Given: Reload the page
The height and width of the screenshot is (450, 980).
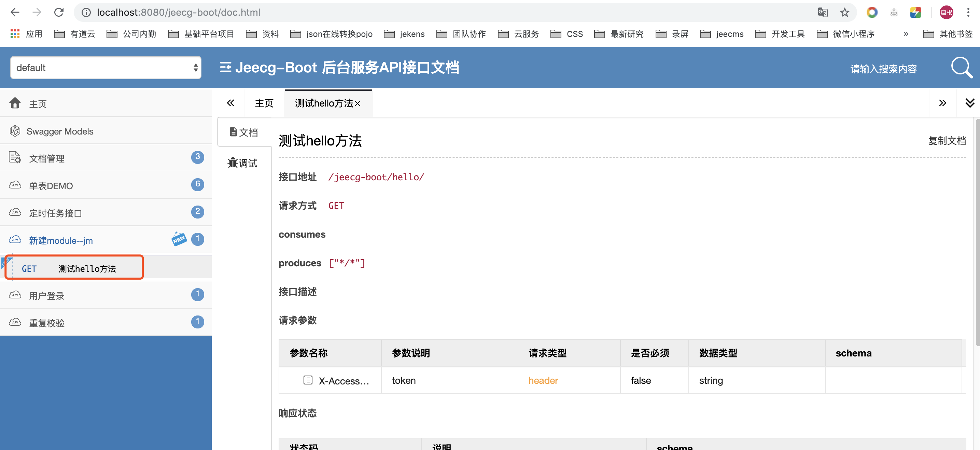Looking at the screenshot, I should [x=59, y=13].
